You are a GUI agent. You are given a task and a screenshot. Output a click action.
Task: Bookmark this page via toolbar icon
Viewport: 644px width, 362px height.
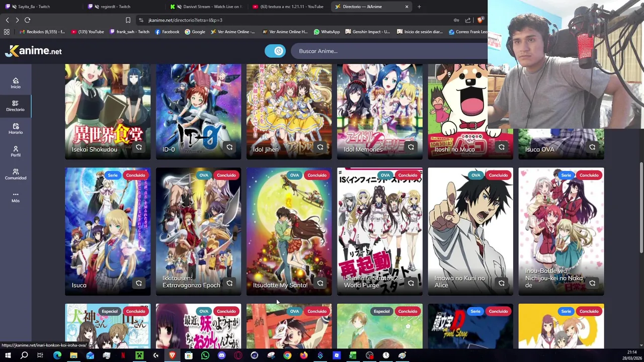(128, 20)
